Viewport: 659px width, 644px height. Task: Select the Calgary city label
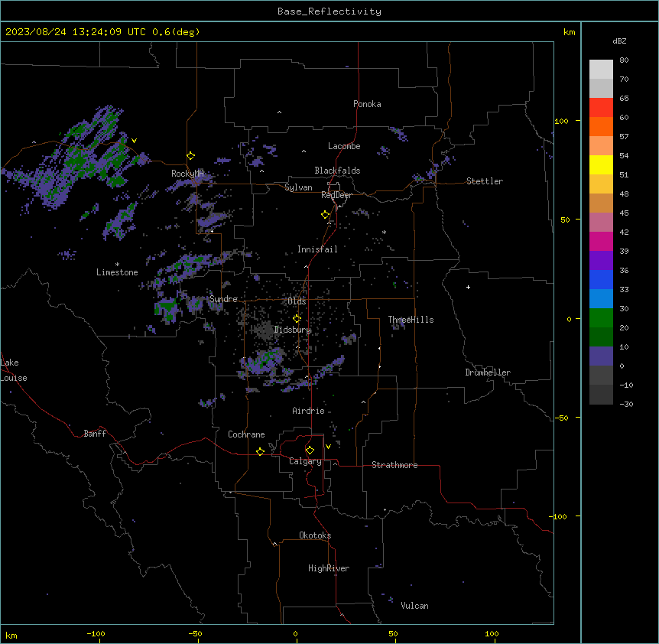pyautogui.click(x=305, y=461)
